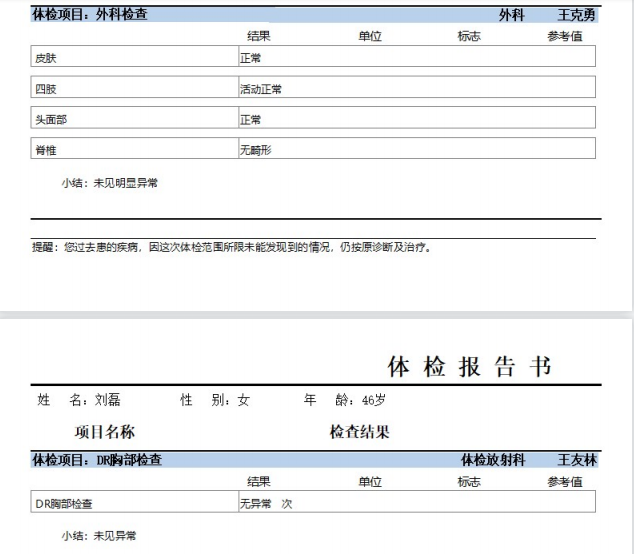Click the 四肢 row label
Screen dimensions: 634x554
(x=45, y=89)
